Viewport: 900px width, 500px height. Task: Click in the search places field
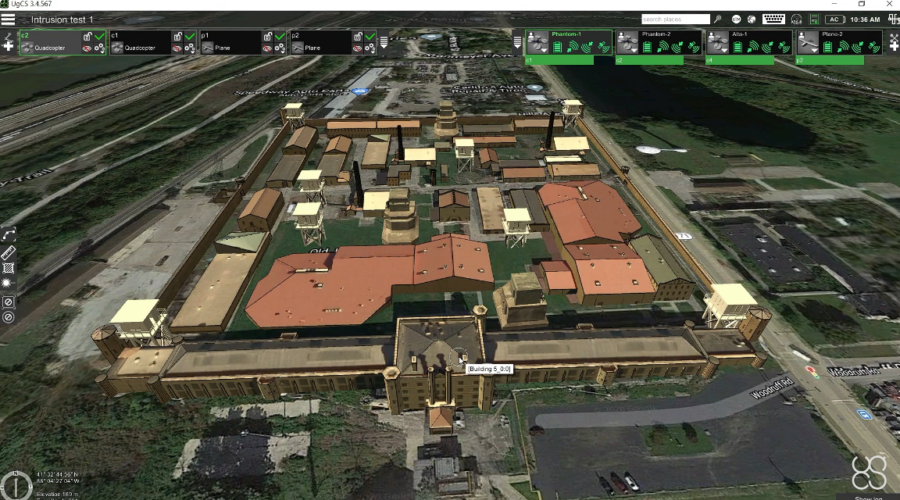[x=674, y=19]
